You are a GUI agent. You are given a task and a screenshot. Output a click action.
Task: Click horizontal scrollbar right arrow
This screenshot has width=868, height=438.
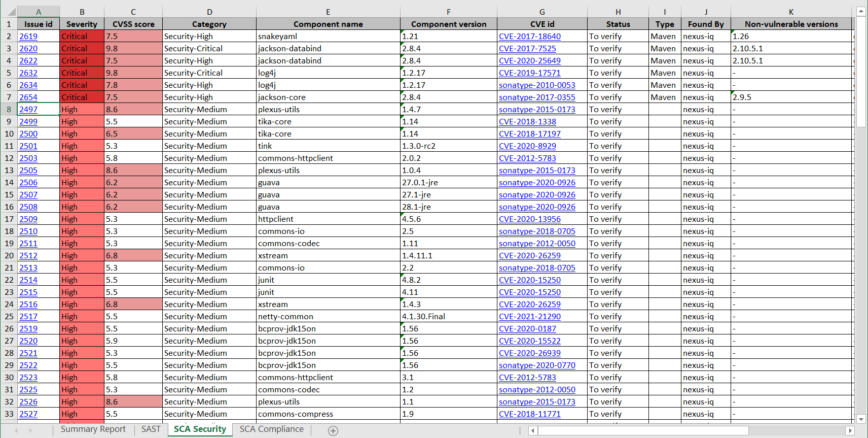click(850, 430)
